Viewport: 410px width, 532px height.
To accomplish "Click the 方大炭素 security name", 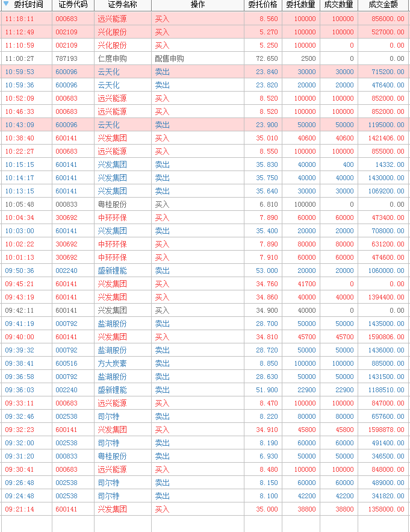I will (112, 363).
